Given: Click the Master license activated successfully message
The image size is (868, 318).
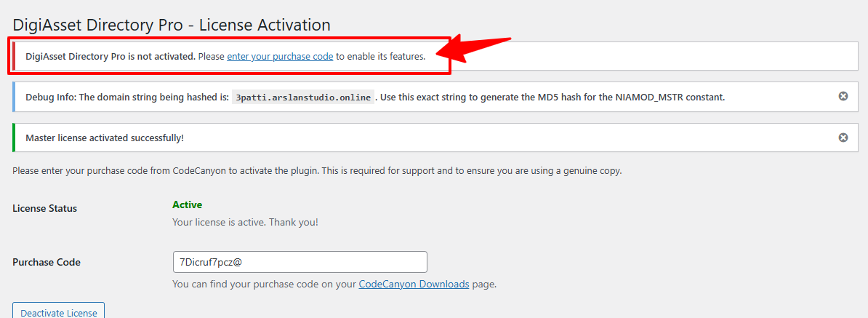Looking at the screenshot, I should (x=105, y=138).
